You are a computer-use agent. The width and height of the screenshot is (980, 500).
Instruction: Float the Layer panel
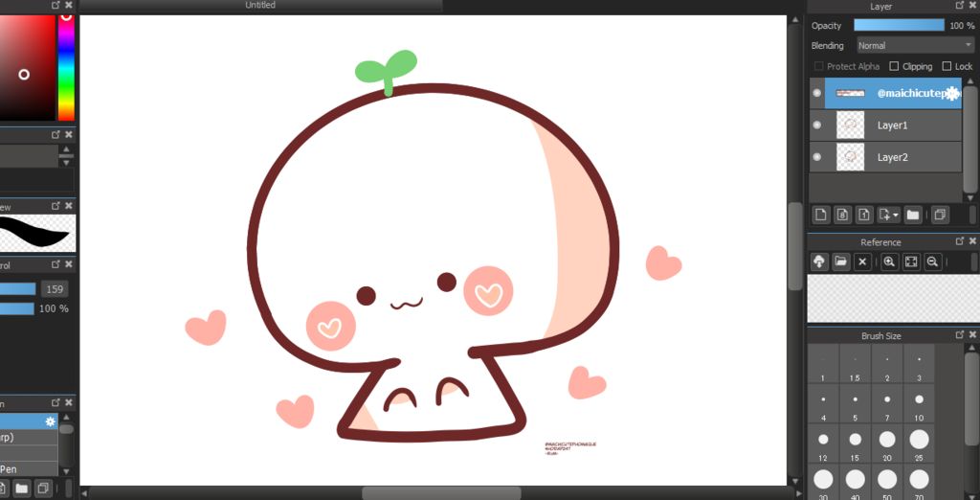tap(960, 5)
